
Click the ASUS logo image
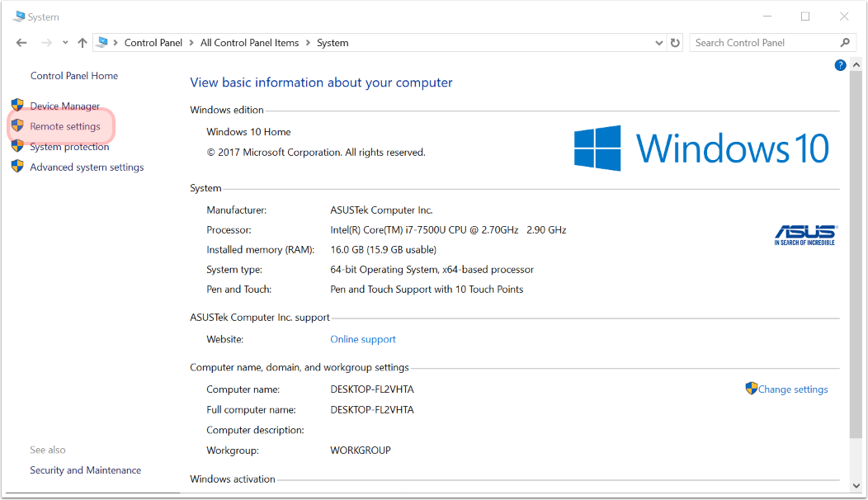point(805,235)
